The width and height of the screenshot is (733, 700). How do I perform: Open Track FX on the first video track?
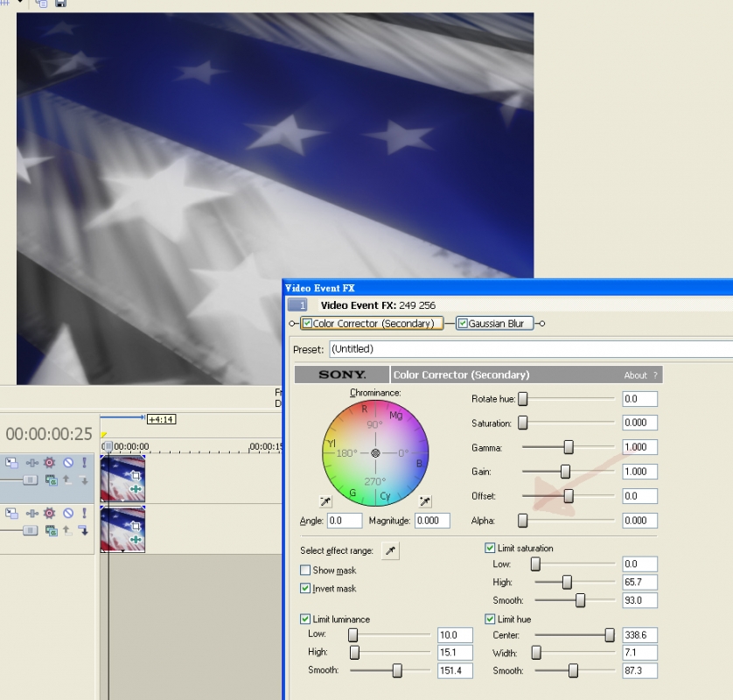31,463
